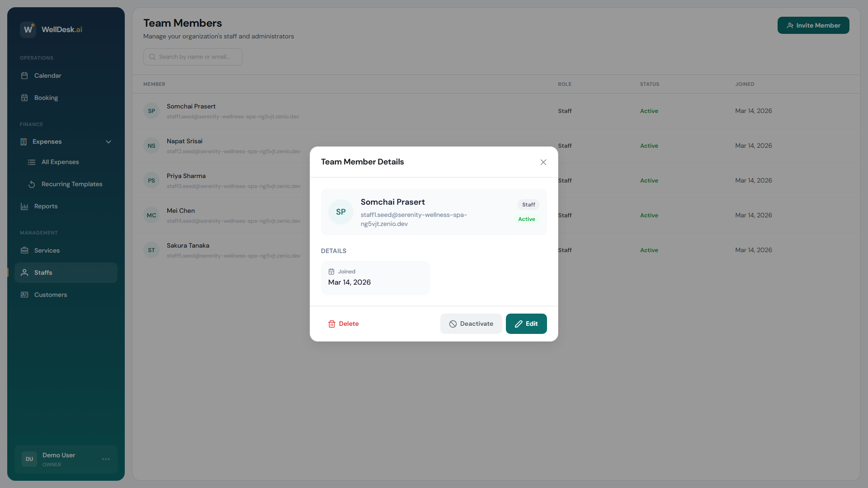Screen dimensions: 868x488
Task: Open the Reports bar-chart icon
Action: (25, 206)
